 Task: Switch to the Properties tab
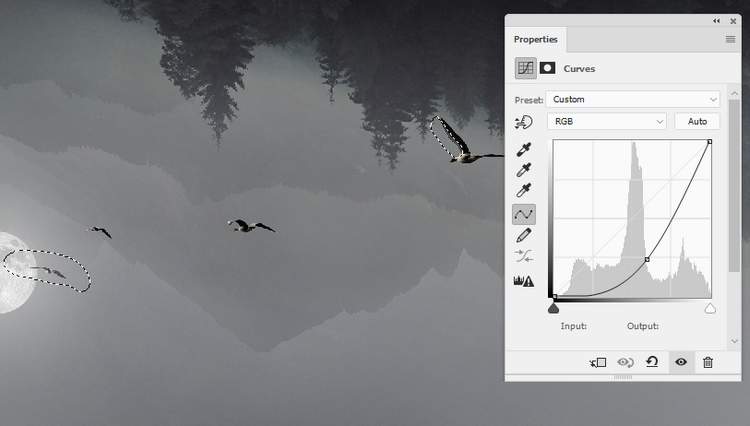click(536, 39)
